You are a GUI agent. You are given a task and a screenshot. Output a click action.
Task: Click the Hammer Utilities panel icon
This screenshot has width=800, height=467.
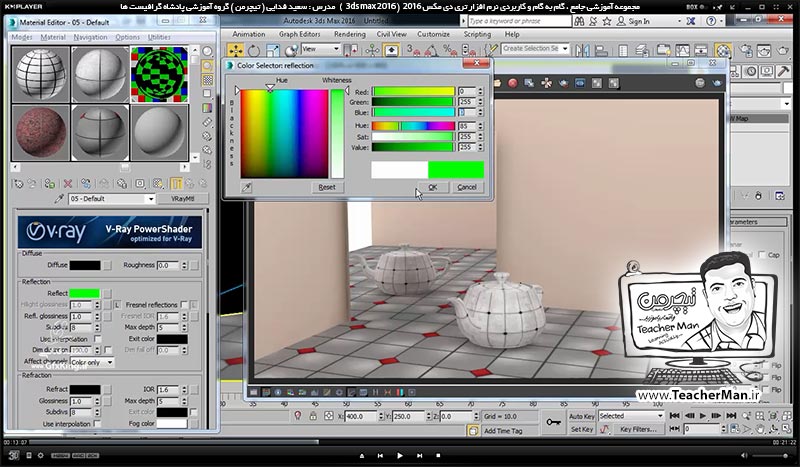pyautogui.click(x=784, y=71)
